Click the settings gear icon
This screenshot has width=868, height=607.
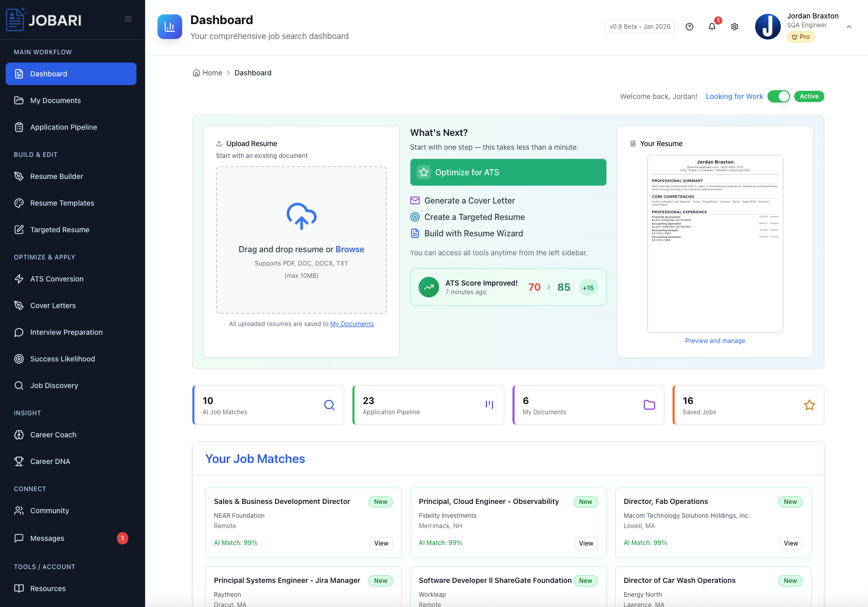point(735,26)
